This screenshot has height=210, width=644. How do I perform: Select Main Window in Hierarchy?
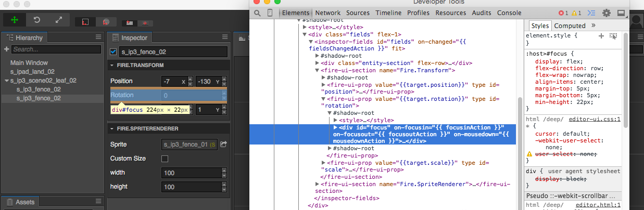point(29,63)
